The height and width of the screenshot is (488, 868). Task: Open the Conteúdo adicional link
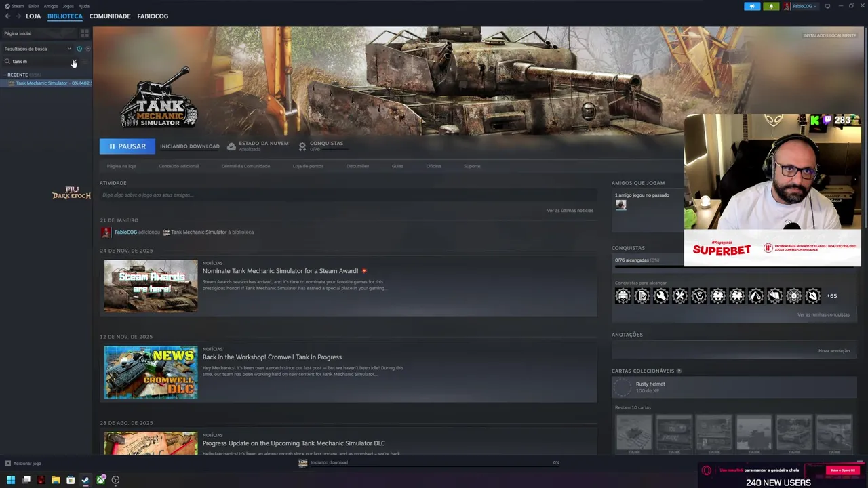(x=179, y=166)
